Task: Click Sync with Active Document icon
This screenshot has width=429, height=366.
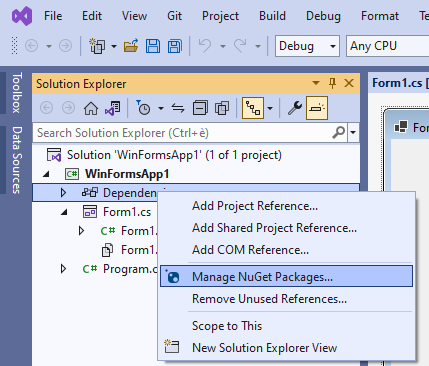Action: tap(178, 108)
